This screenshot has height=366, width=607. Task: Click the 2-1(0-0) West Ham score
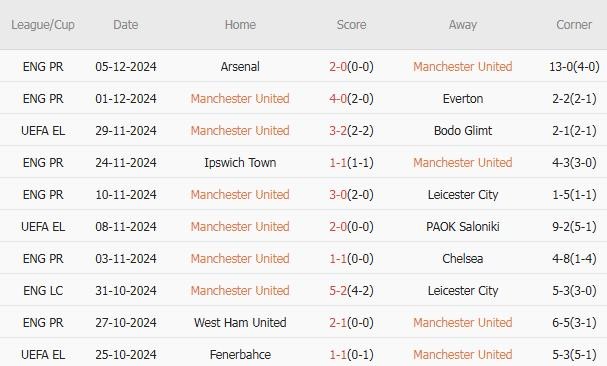(351, 323)
